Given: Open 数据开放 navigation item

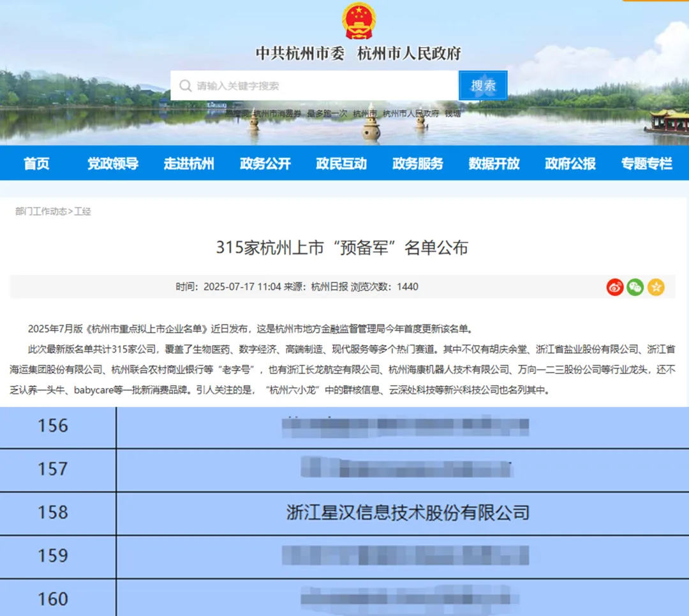Looking at the screenshot, I should [x=494, y=163].
